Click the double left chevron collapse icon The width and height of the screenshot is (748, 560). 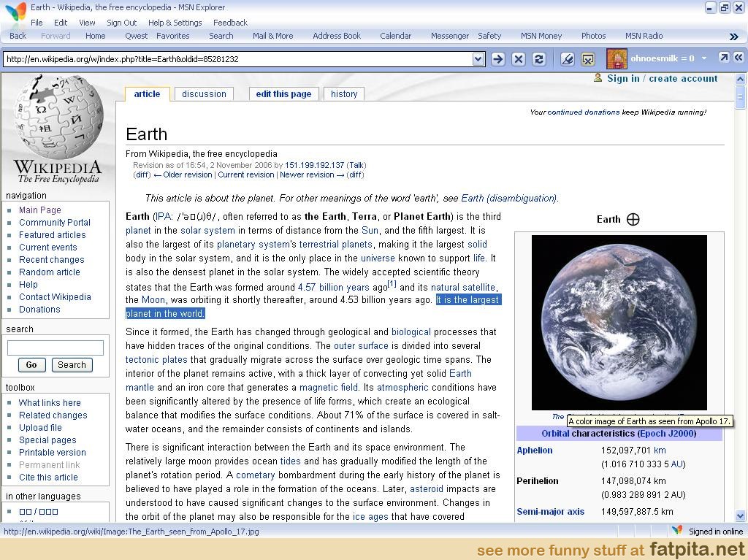[x=739, y=58]
